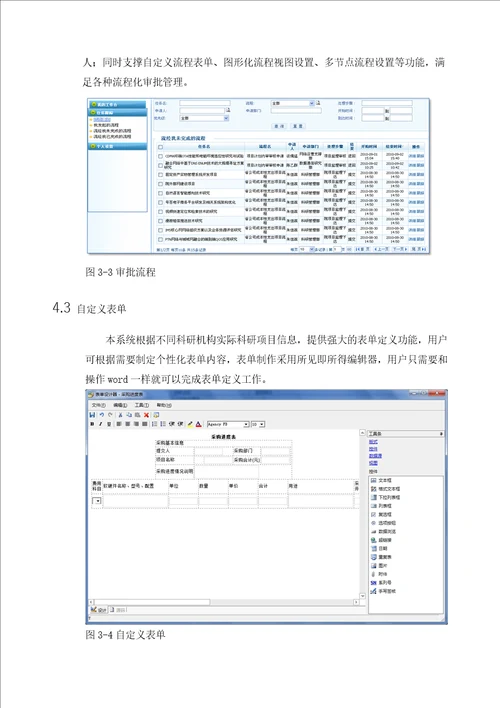
Task: Click the Copy icon in designer toolbar
Action: [129, 415]
